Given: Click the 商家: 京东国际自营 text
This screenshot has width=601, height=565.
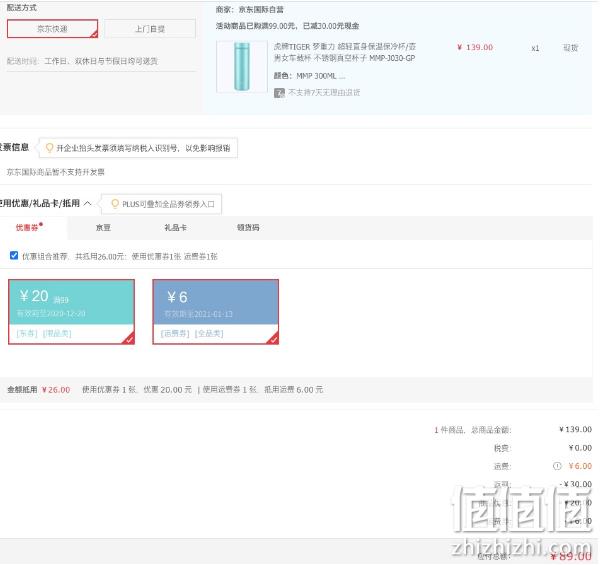Looking at the screenshot, I should (250, 10).
